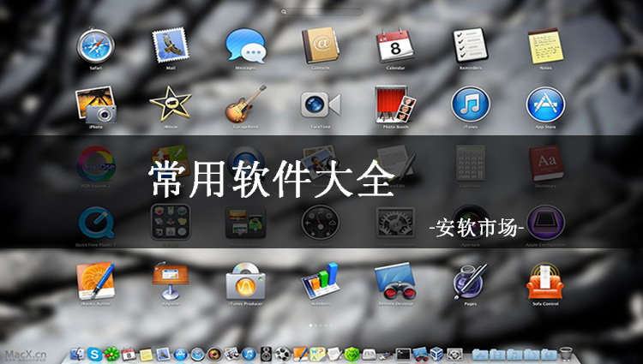The height and width of the screenshot is (364, 643).
Task: Open the film reel app in Dock
Action: pos(283,355)
